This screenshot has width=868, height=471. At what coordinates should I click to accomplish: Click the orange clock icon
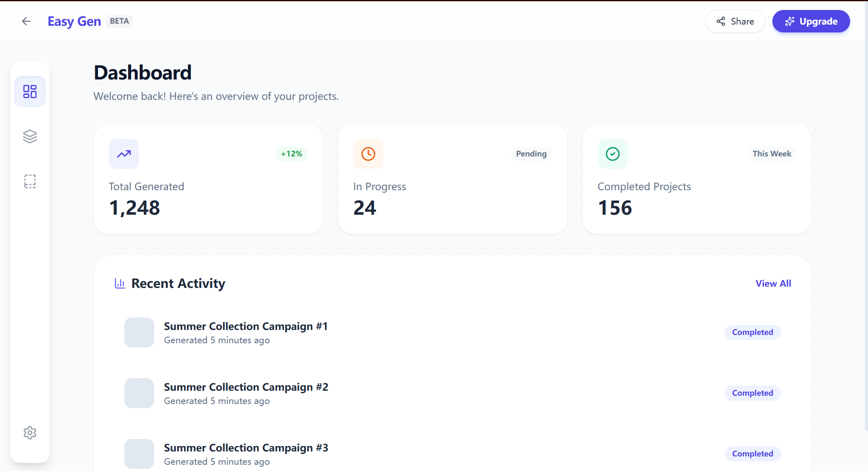[x=368, y=154]
